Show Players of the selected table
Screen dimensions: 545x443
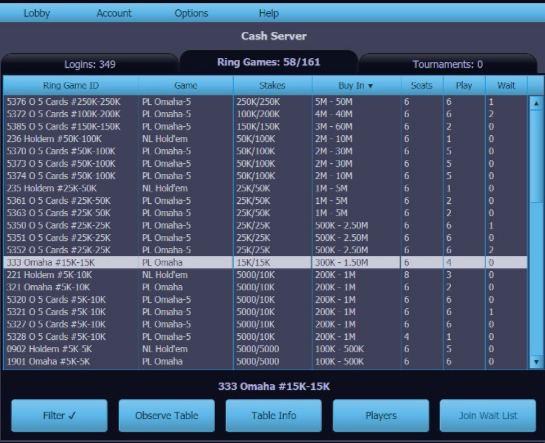point(381,416)
